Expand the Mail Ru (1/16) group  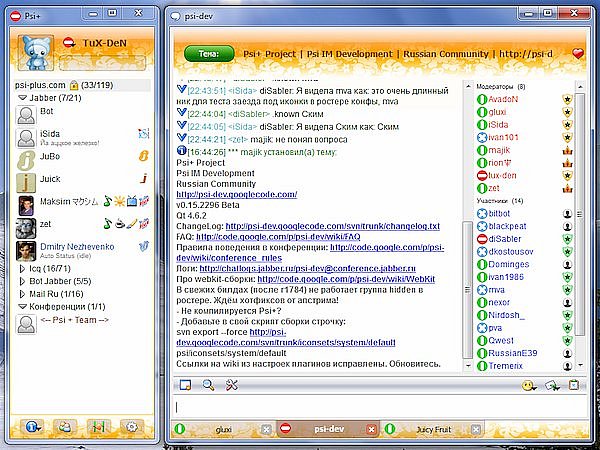pos(22,294)
